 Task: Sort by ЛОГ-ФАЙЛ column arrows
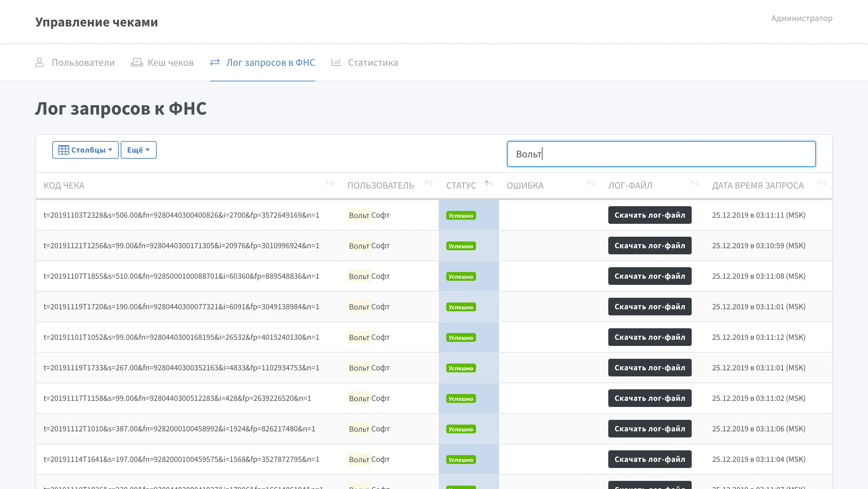point(694,183)
